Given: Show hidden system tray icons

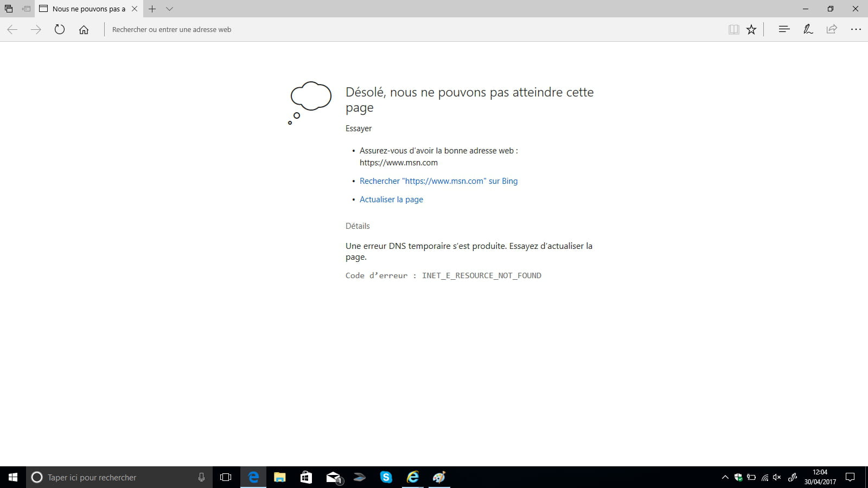Looking at the screenshot, I should pos(725,477).
